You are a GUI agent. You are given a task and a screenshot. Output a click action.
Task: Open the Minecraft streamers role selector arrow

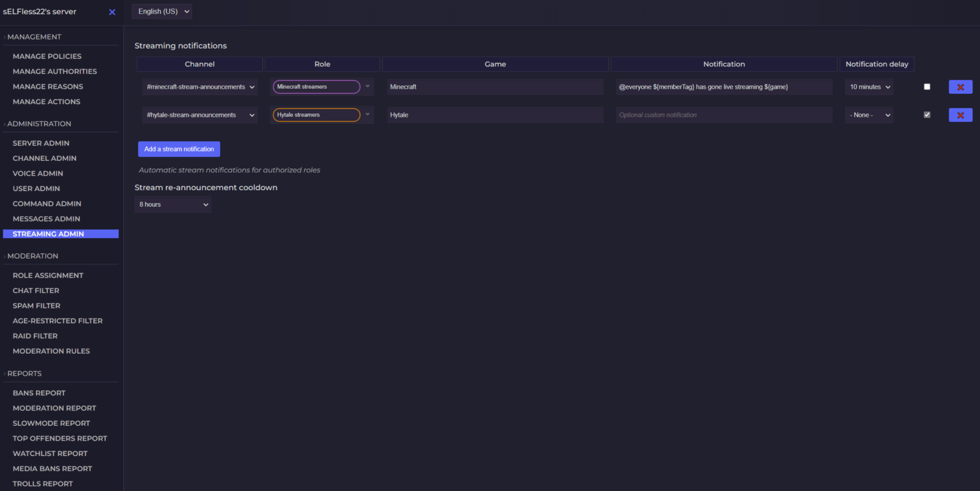point(367,87)
